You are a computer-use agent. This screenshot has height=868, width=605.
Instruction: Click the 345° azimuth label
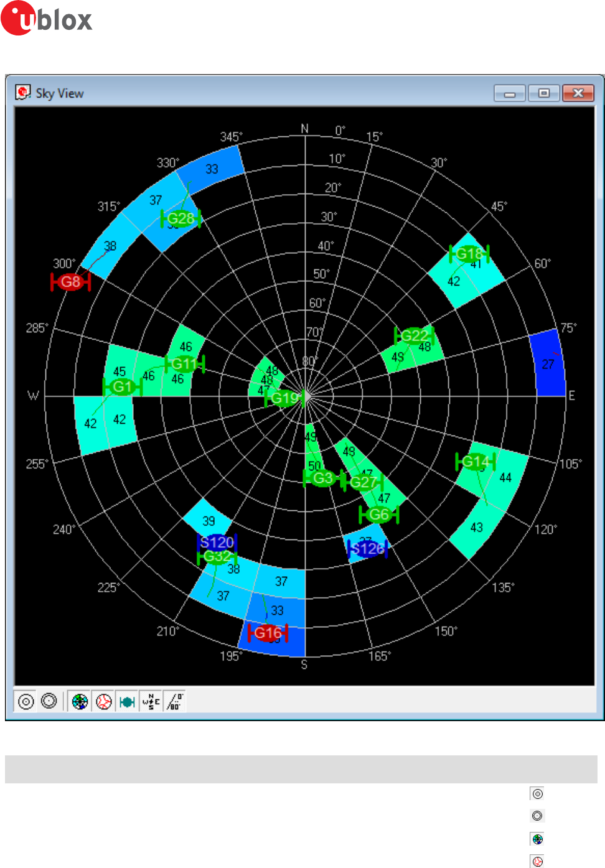[x=231, y=137]
